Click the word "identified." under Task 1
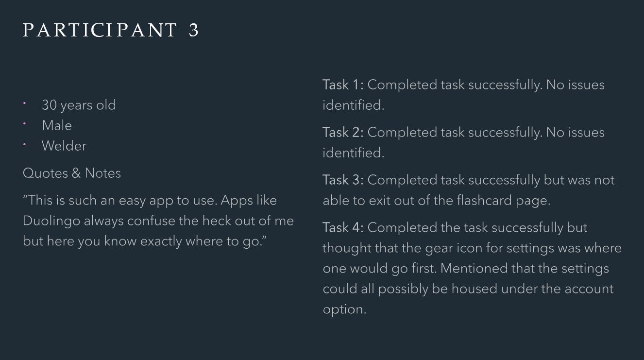644x360 pixels. coord(353,105)
